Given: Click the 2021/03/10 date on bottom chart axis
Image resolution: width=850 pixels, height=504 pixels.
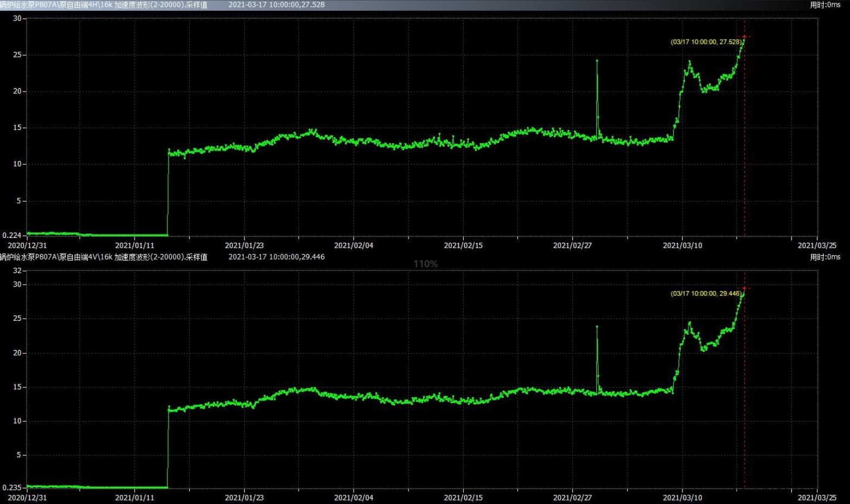Looking at the screenshot, I should click(x=682, y=497).
